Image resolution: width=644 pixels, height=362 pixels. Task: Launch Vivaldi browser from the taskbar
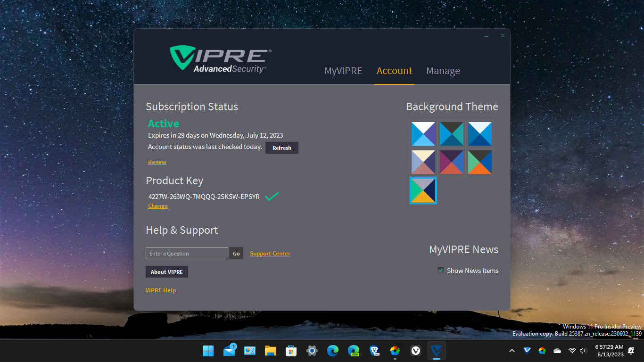tap(416, 351)
